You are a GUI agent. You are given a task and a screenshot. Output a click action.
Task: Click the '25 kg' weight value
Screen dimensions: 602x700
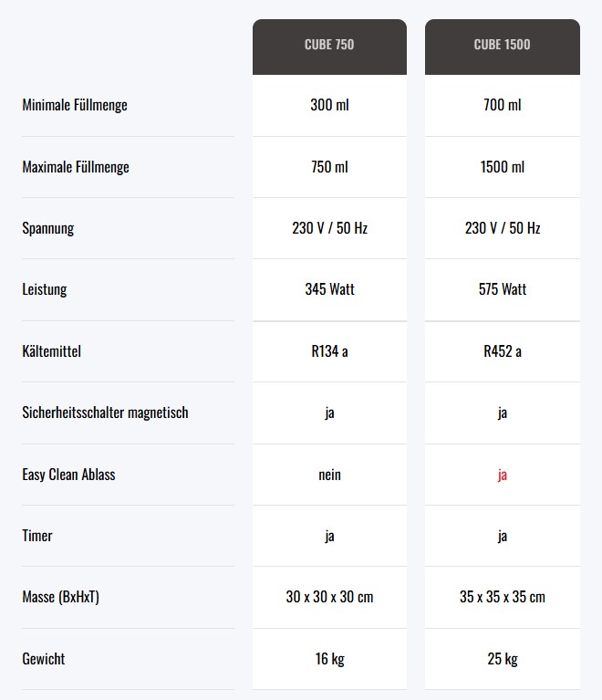[x=503, y=659]
